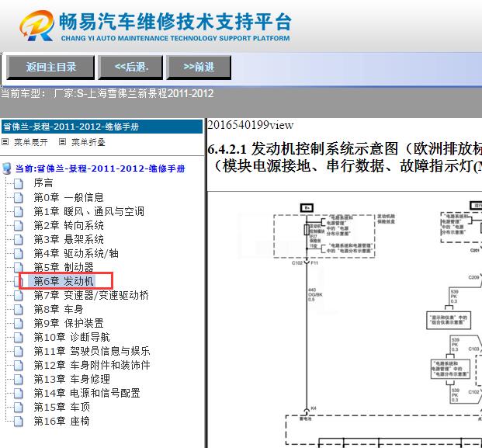Click the page icon beside 第14章

(x=19, y=394)
